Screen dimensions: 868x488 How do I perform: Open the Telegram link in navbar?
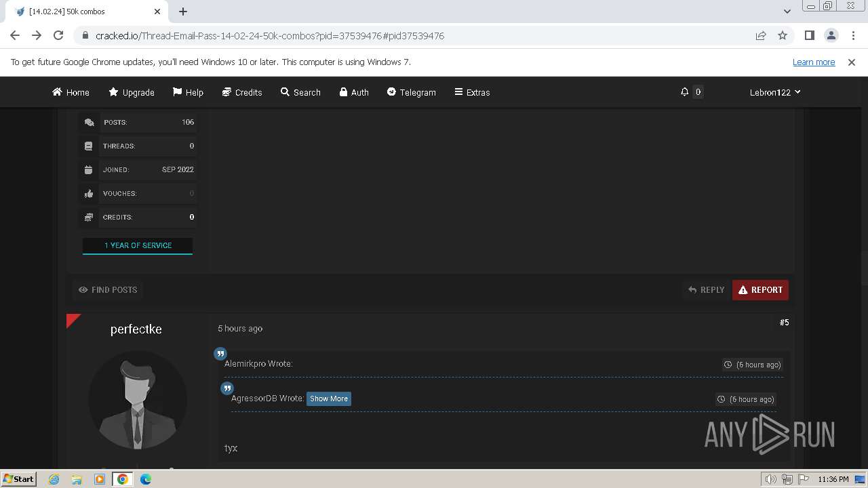point(411,92)
